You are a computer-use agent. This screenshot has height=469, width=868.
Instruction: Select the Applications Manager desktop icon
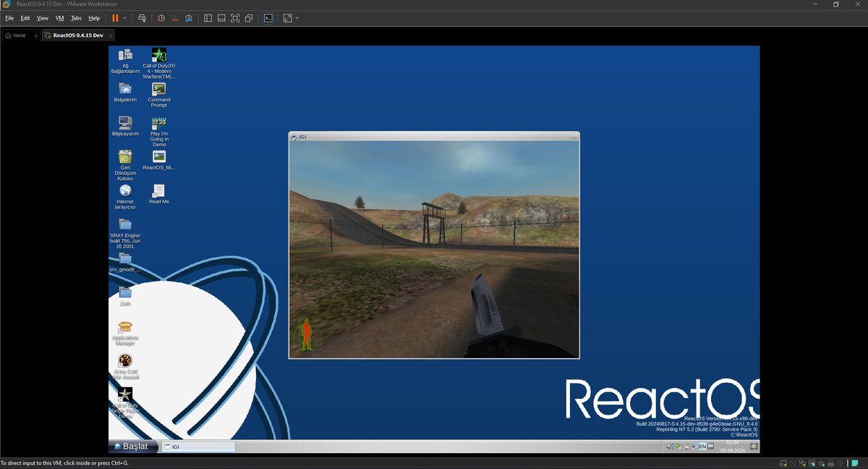[x=125, y=334]
